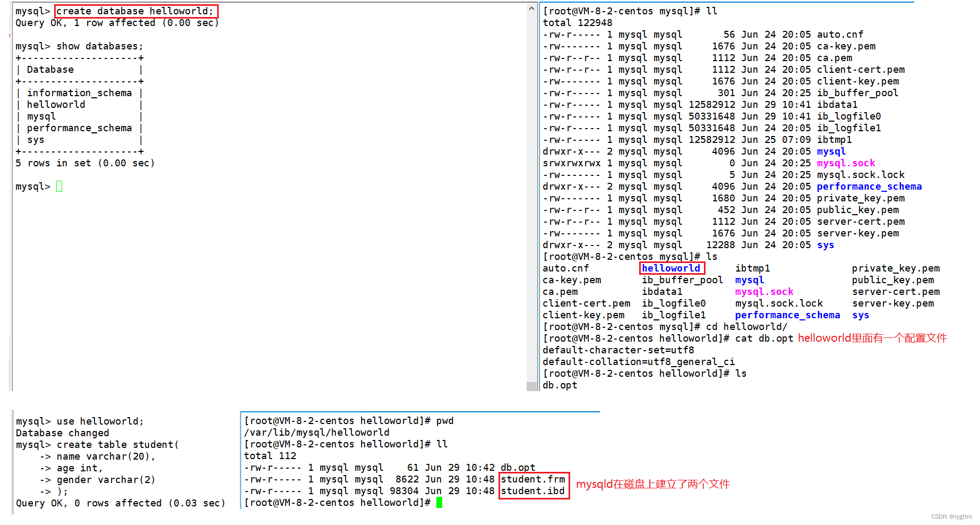Click 'information_schema' row in database table
This screenshot has height=525, width=980.
(x=80, y=93)
